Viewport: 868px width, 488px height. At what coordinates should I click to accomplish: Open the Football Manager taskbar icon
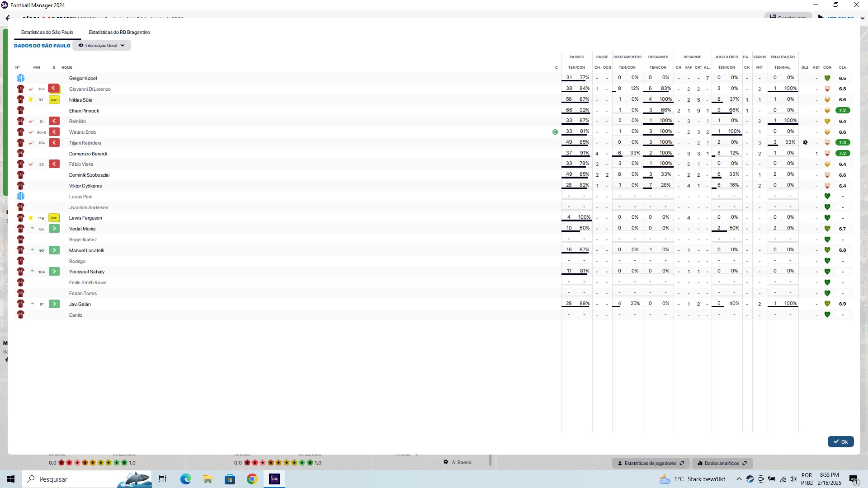point(274,479)
